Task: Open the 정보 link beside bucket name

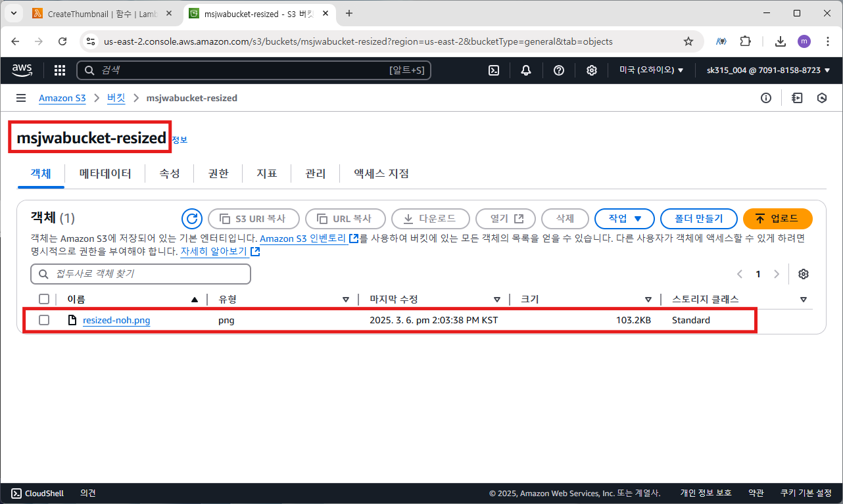Action: pyautogui.click(x=179, y=140)
